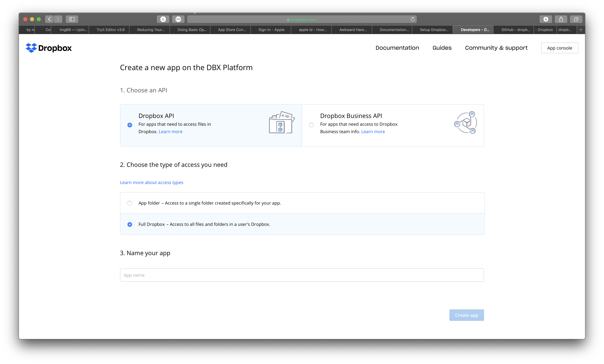Viewport: 604px width, 364px height.
Task: Open the - Dropbox tab
Action: [x=545, y=30]
